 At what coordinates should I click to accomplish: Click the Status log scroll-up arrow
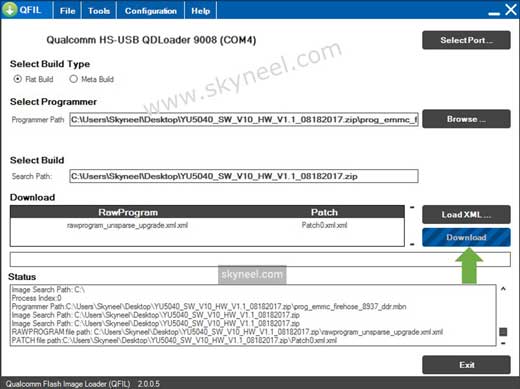pos(503,289)
